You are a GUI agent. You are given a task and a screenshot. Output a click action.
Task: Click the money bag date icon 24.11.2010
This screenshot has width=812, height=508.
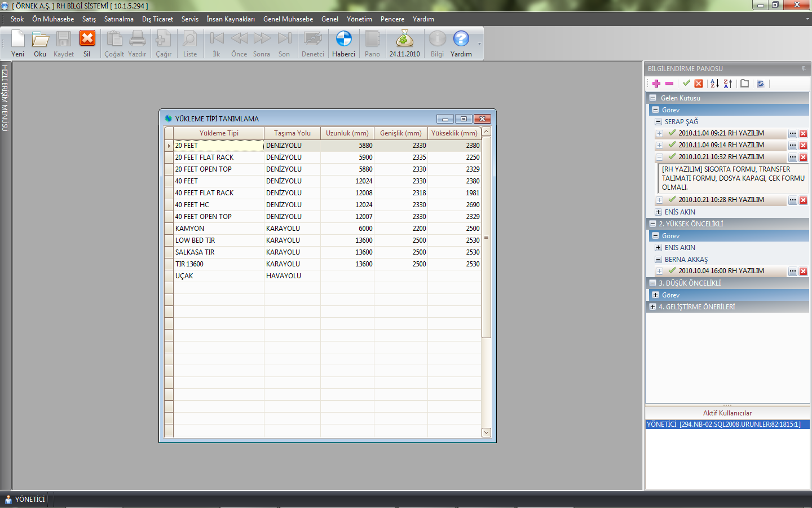click(x=404, y=43)
